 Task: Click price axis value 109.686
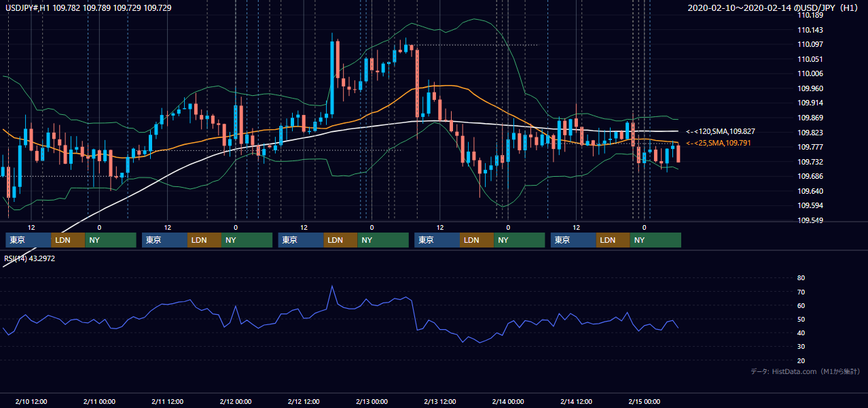[x=811, y=176]
